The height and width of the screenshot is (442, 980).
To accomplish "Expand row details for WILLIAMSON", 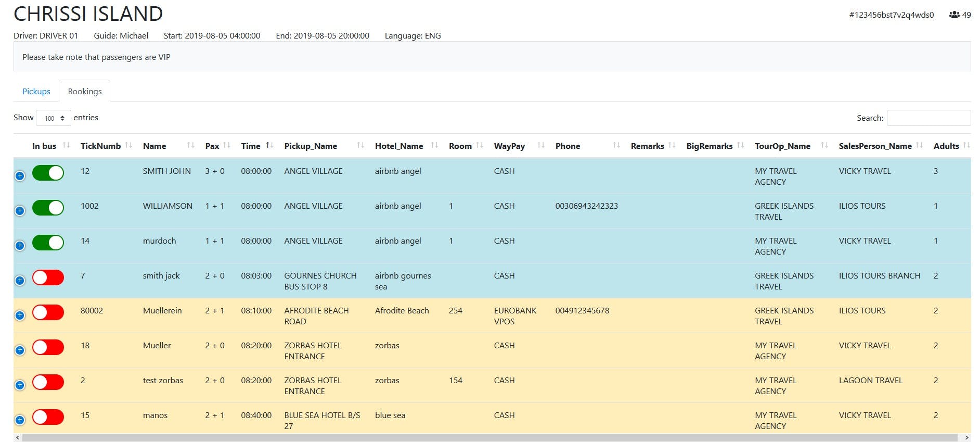I will pos(20,211).
